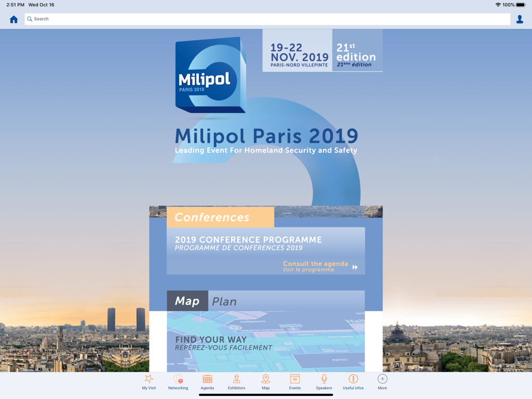Tap the double-arrow next to Consult the agenda

[x=355, y=268]
